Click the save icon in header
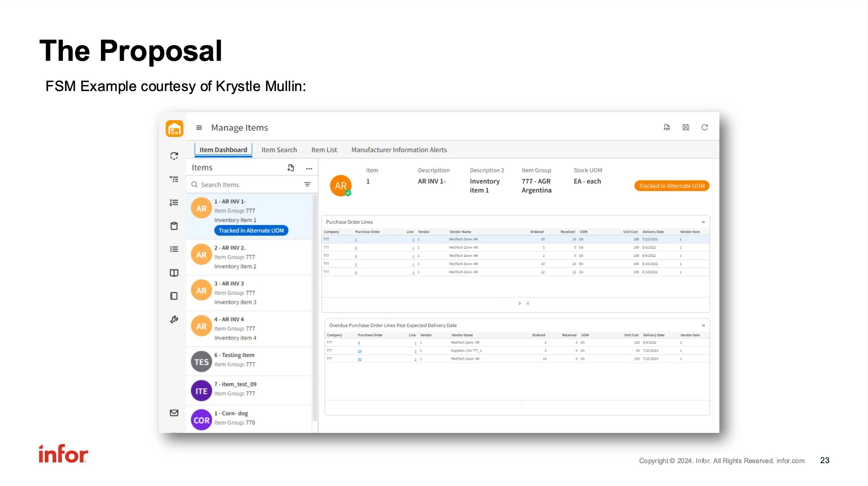The width and height of the screenshot is (868, 486). click(686, 127)
